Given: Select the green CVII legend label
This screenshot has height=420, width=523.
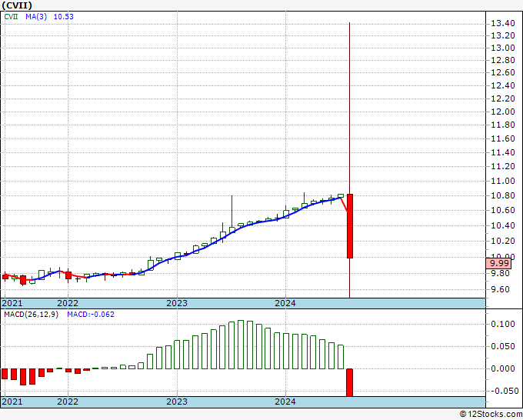Looking at the screenshot, I should [11, 16].
